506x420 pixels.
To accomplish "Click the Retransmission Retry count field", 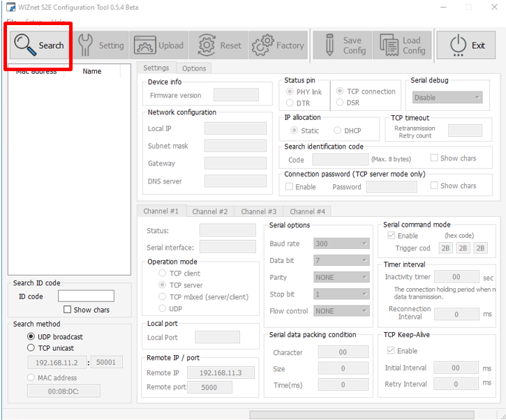I will (466, 130).
